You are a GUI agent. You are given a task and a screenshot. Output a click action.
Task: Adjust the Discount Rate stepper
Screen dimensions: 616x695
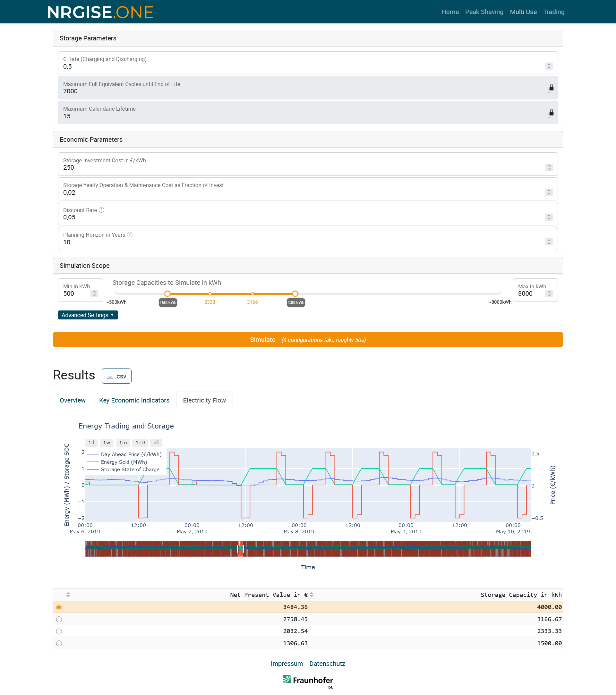[549, 217]
